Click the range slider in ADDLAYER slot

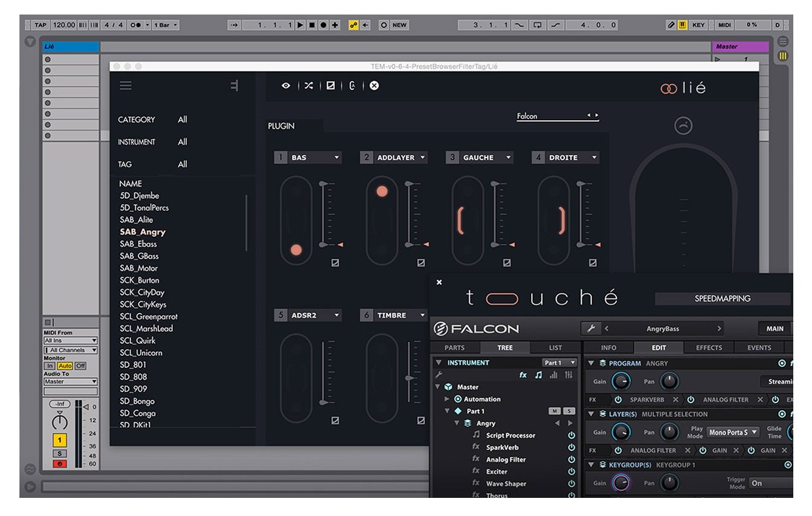coord(410,214)
